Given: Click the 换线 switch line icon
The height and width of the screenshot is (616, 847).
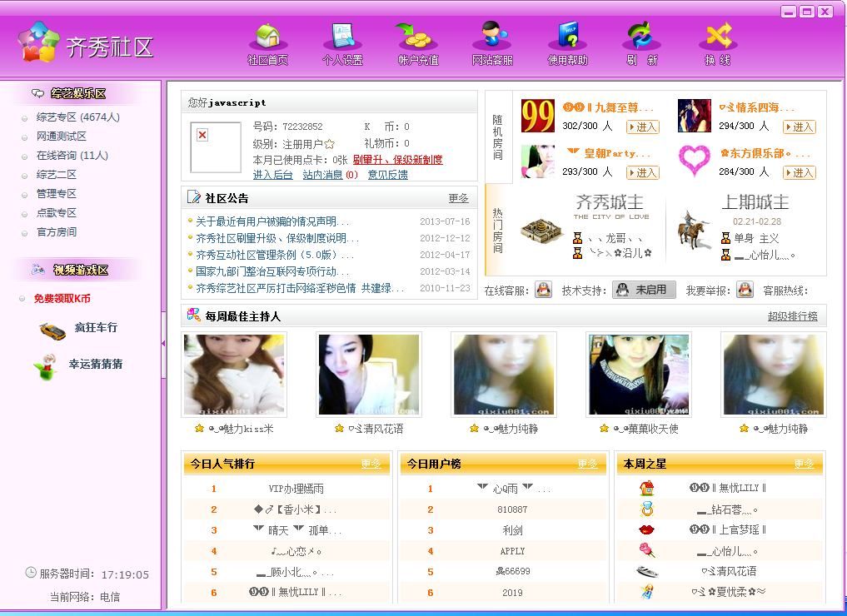Looking at the screenshot, I should (718, 36).
